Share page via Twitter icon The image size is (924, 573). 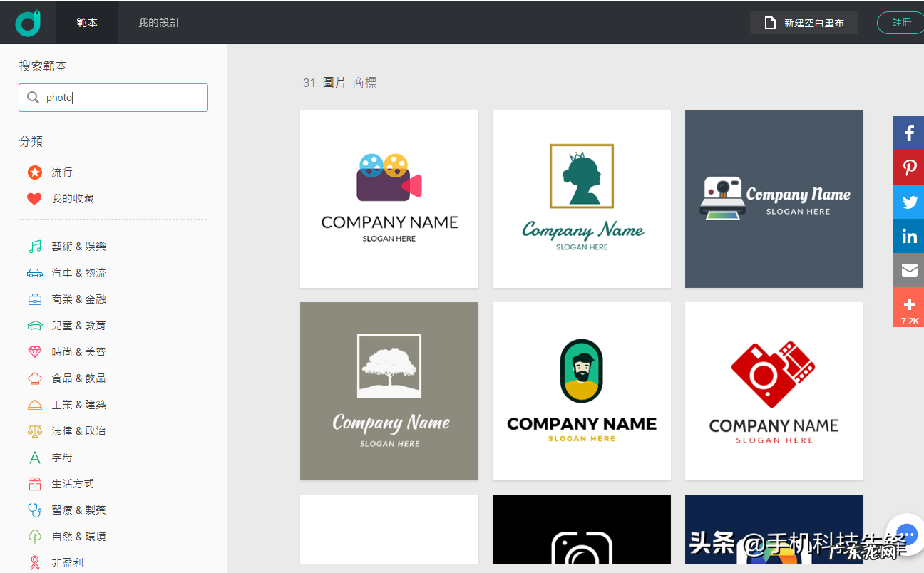point(908,202)
